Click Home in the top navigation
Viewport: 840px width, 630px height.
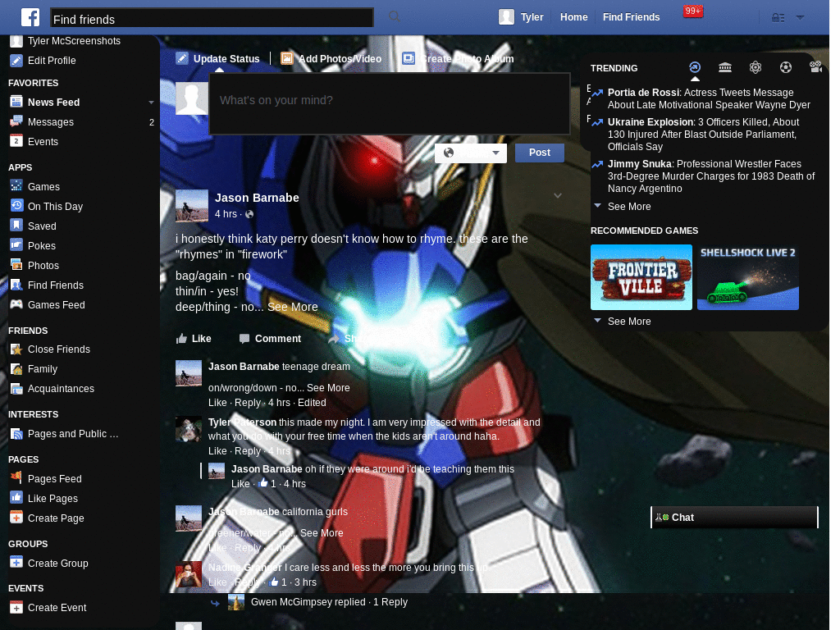pos(573,16)
